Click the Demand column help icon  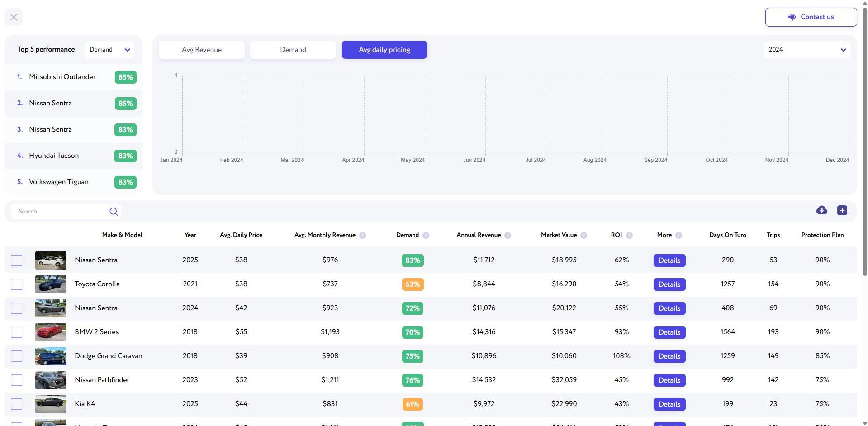coord(426,235)
